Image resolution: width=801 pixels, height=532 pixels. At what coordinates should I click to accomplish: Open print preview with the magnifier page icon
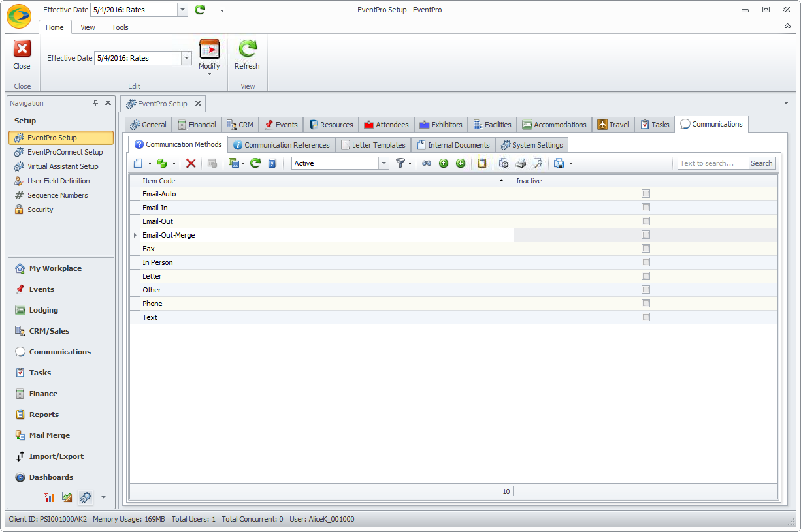(x=538, y=163)
